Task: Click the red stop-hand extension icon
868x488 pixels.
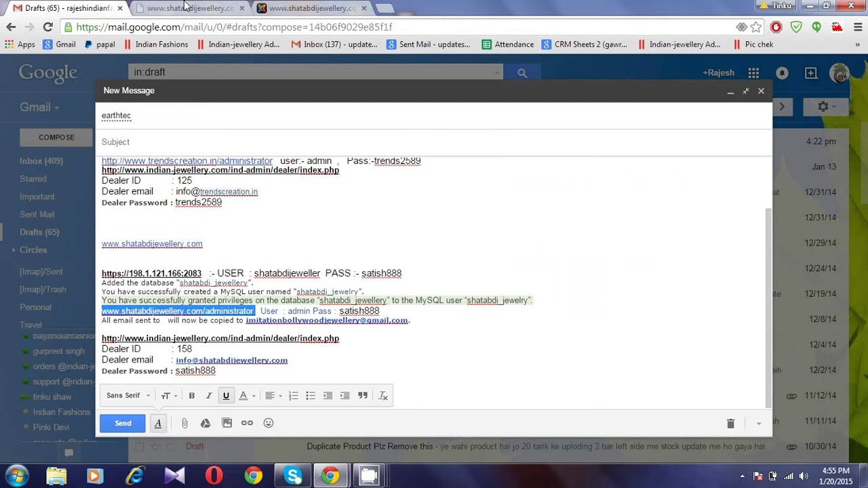Action: [x=776, y=27]
